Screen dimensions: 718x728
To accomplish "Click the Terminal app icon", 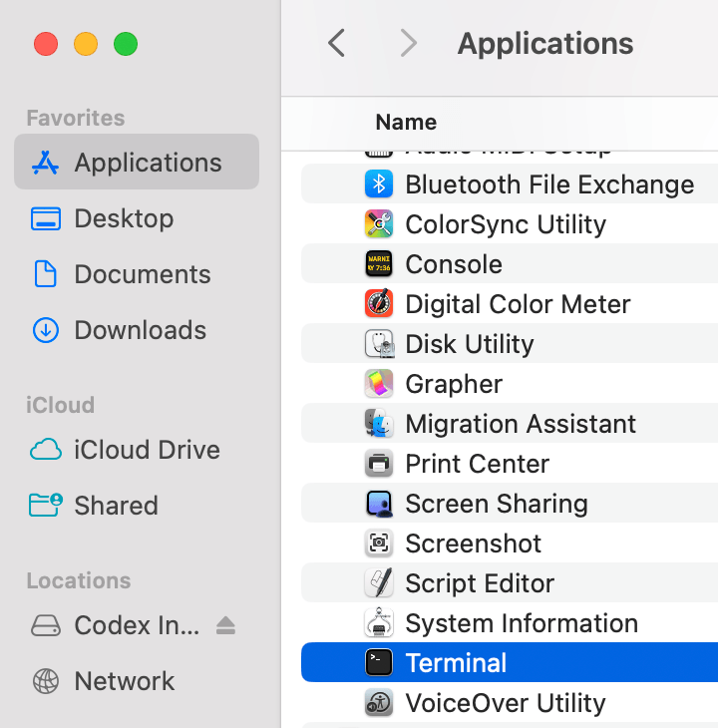I will (x=379, y=662).
